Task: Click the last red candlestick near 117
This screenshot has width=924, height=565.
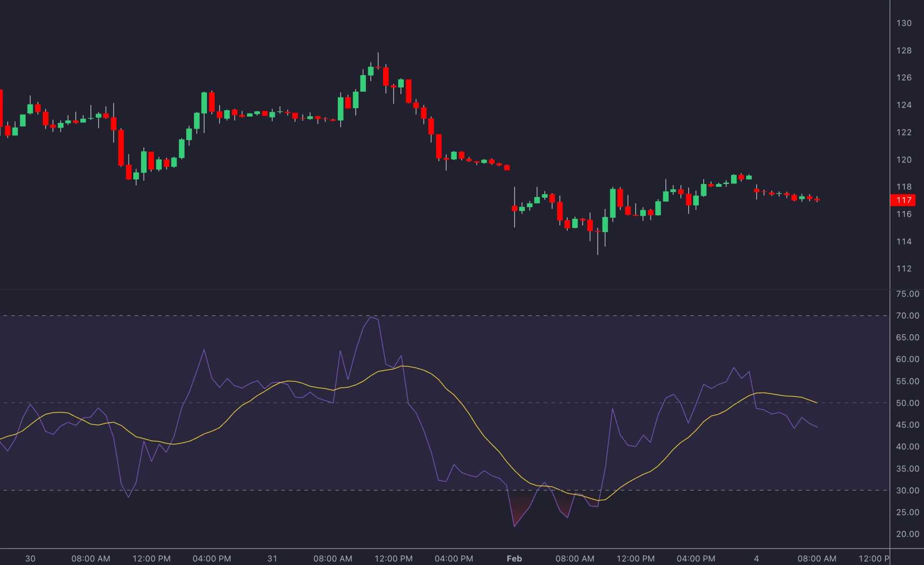Action: (x=817, y=199)
